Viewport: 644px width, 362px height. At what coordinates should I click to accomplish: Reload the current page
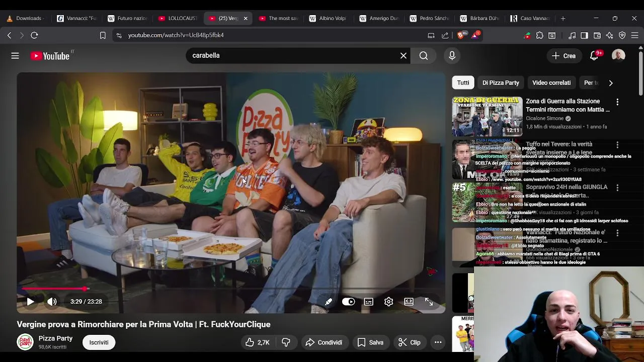[34, 35]
